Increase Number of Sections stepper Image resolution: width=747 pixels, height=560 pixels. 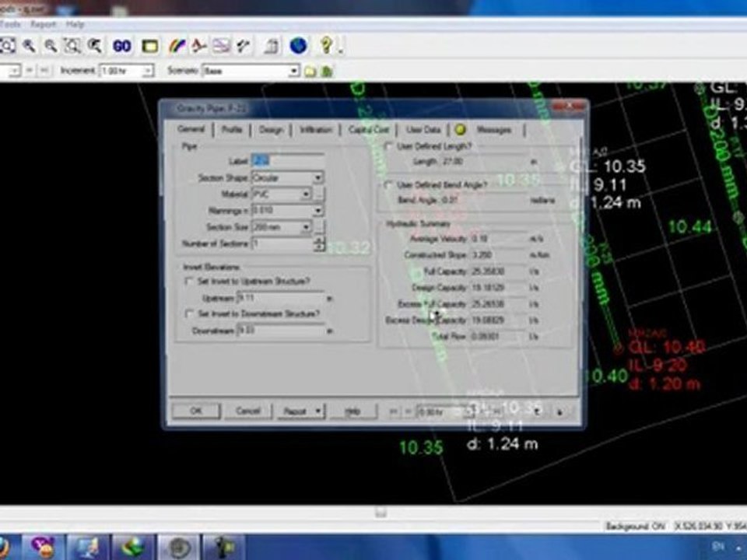pos(319,240)
